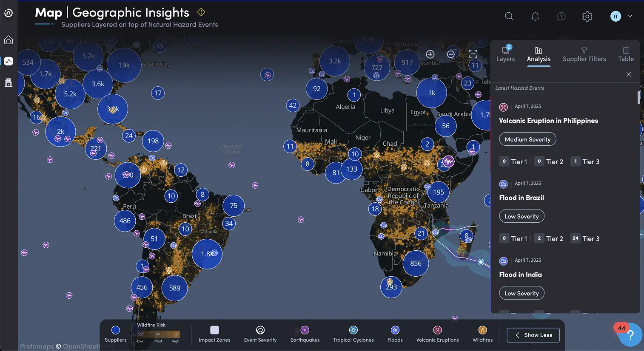Select the analytics chart icon in sidebar
The image size is (644, 351).
pos(9,61)
